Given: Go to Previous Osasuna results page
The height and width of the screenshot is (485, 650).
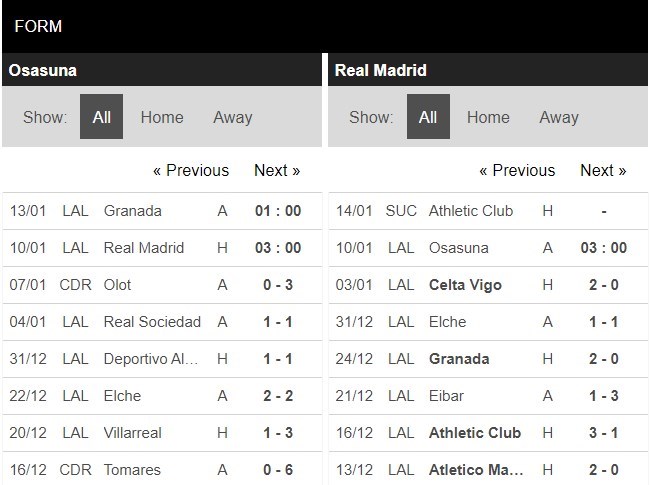Looking at the screenshot, I should point(191,170).
